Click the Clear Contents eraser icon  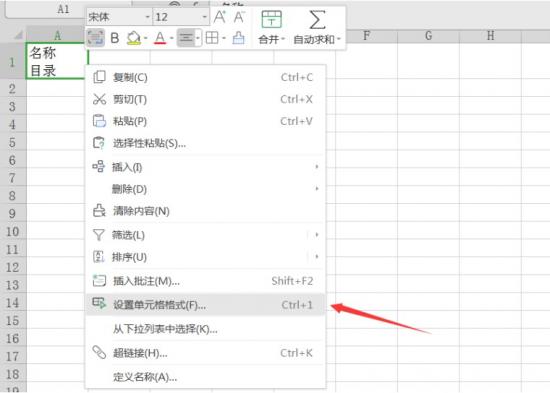point(99,211)
